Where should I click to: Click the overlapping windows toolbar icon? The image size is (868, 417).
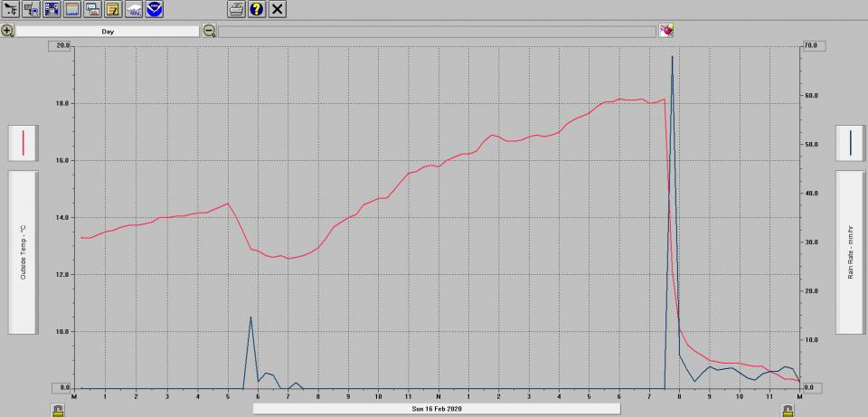coord(92,9)
